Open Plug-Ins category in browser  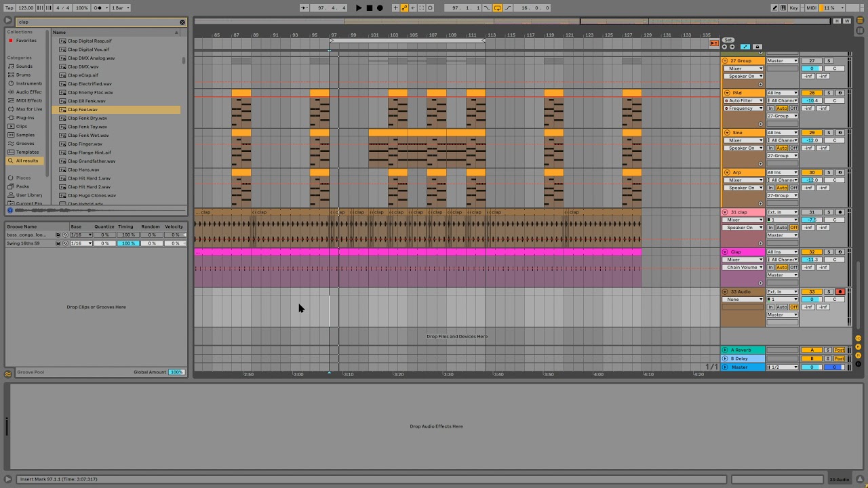(25, 118)
